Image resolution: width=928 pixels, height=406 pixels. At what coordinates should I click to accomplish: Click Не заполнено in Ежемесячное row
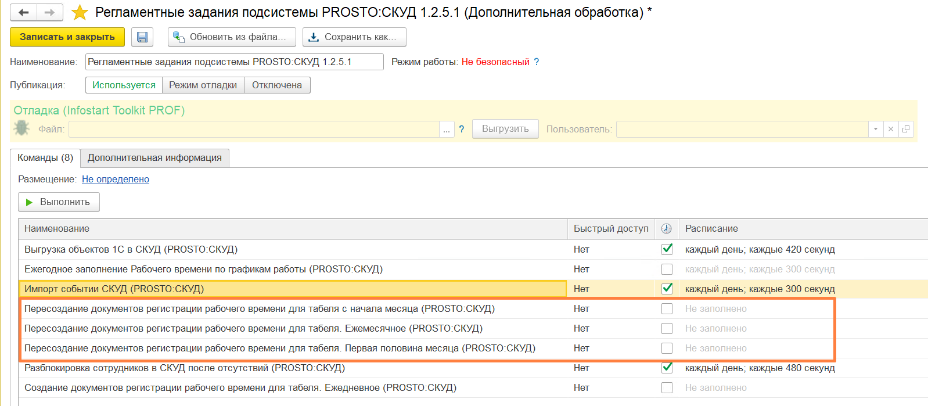(716, 328)
